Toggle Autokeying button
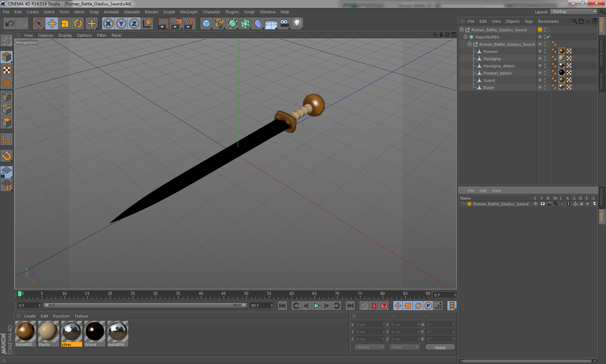 [374, 306]
